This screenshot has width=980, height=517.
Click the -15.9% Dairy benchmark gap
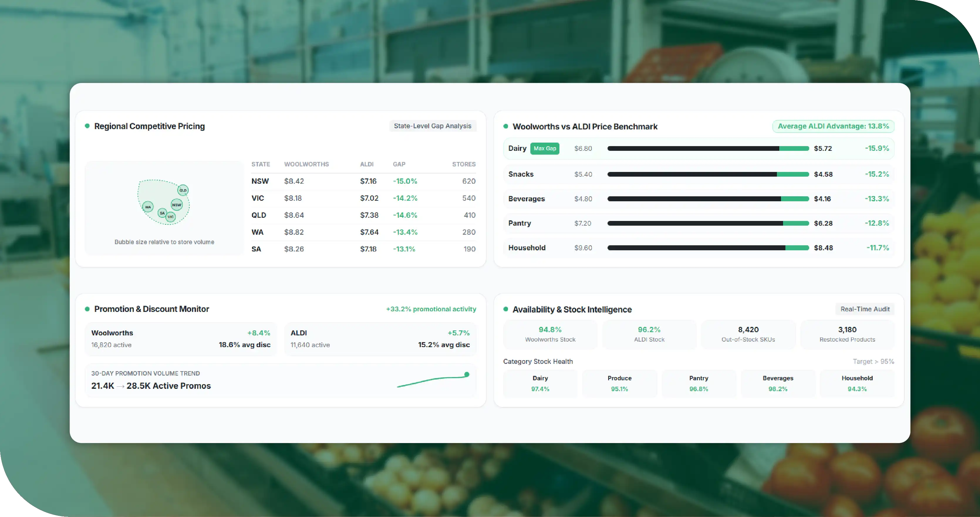(x=877, y=148)
